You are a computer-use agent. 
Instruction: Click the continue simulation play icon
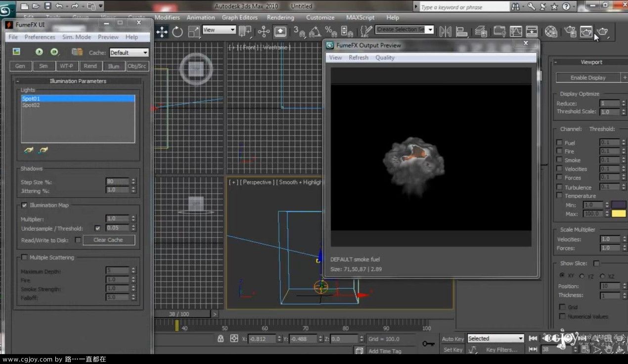pos(54,52)
